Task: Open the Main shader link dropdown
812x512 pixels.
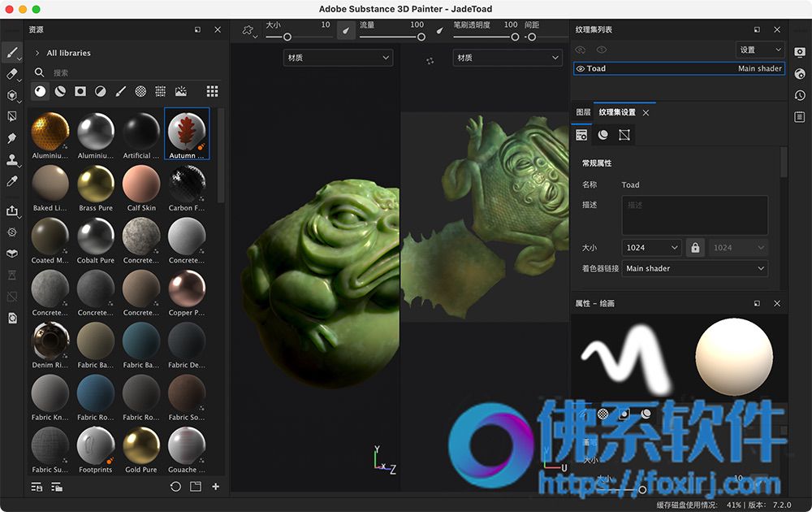Action: pyautogui.click(x=694, y=268)
